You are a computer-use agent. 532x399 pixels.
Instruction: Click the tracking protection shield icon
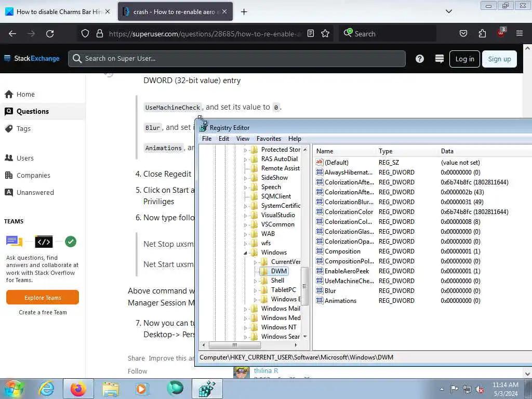(x=85, y=33)
